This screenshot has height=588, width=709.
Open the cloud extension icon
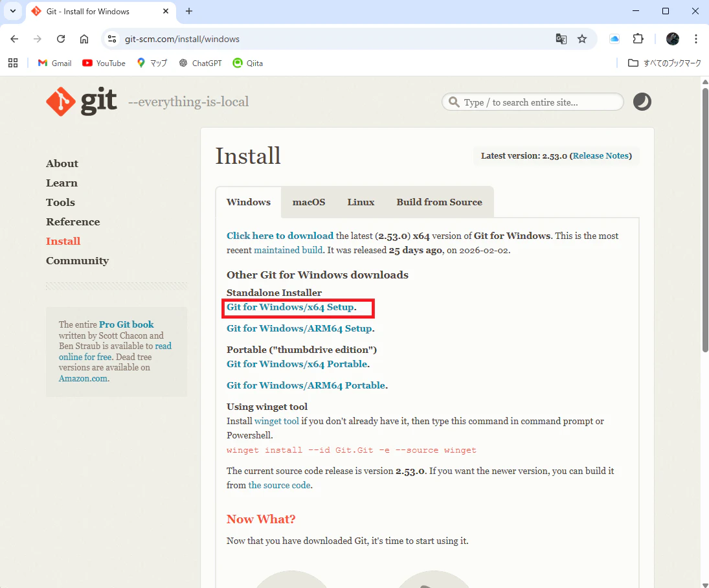click(x=614, y=39)
